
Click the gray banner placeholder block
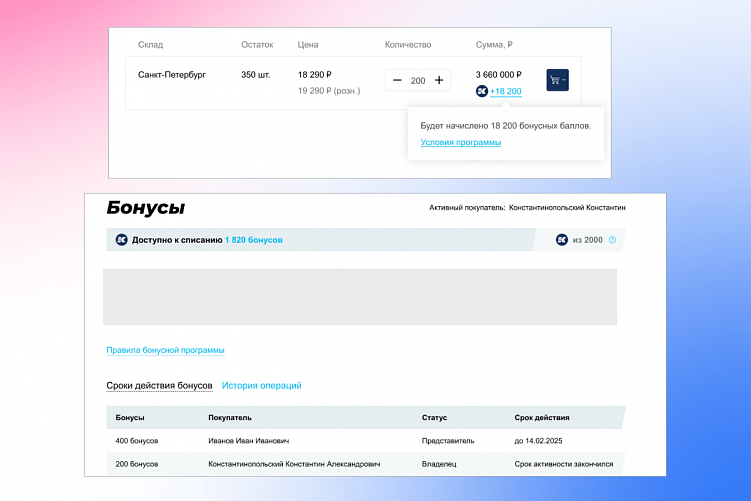click(x=360, y=297)
